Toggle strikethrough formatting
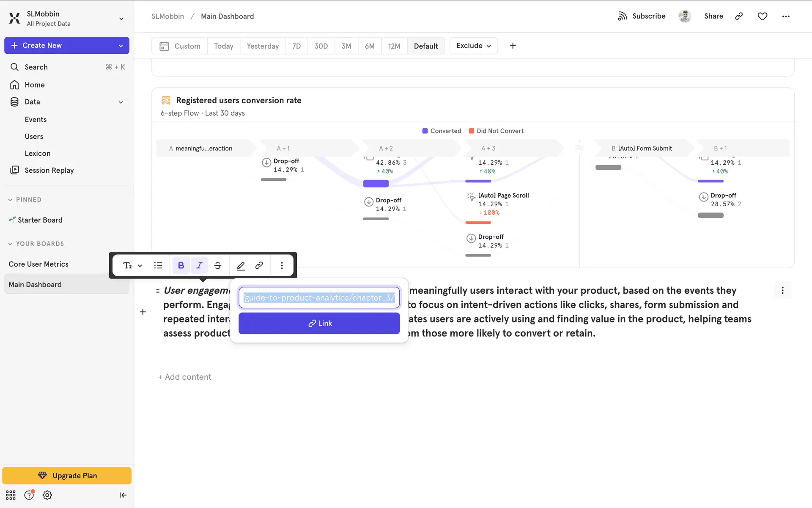 coord(218,265)
